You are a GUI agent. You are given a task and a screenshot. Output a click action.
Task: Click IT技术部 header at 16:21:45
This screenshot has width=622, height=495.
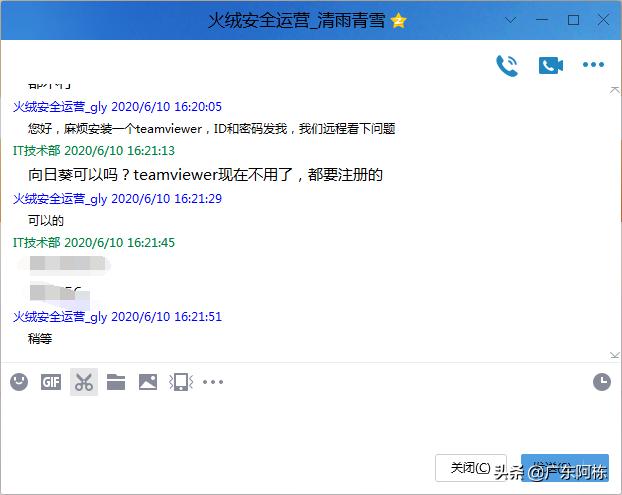(94, 242)
